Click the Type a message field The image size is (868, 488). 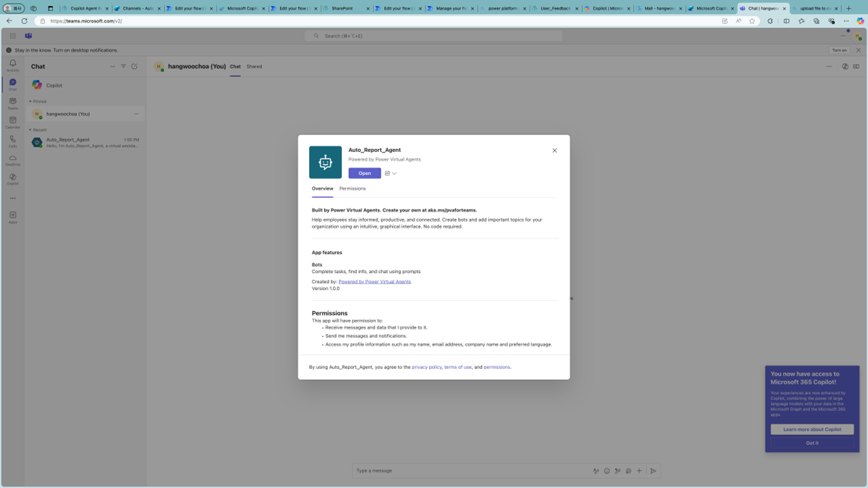tap(471, 471)
